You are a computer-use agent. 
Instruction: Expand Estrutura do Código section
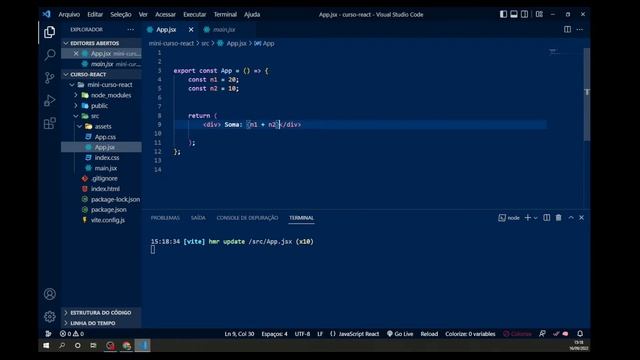(101, 313)
